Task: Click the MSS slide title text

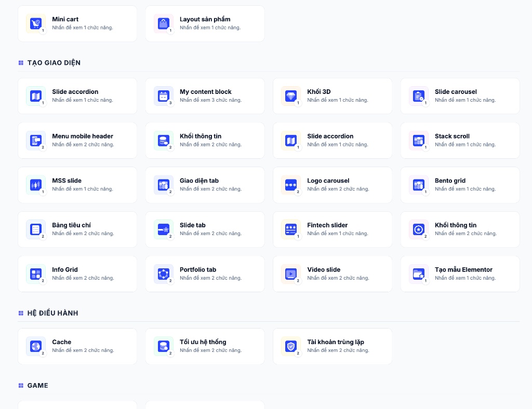Action: 66,181
